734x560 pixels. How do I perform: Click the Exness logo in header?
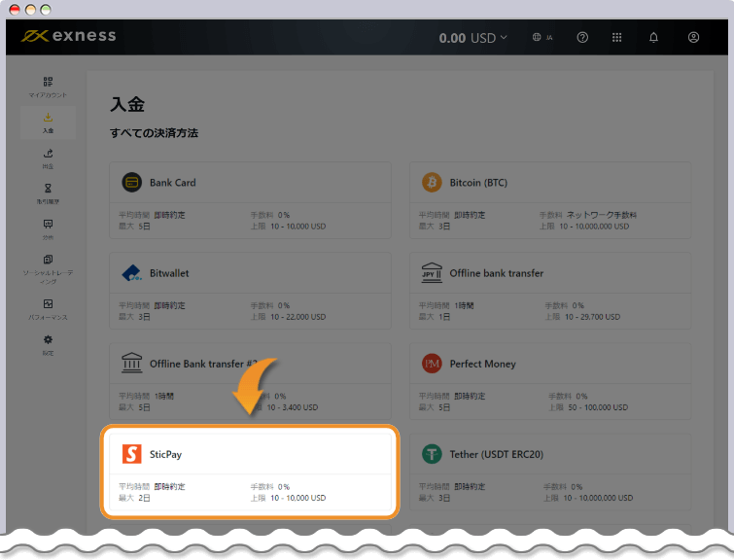pos(68,36)
